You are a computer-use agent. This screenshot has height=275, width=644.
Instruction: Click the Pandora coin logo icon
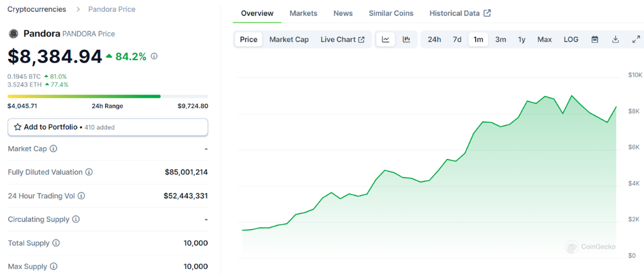(14, 34)
